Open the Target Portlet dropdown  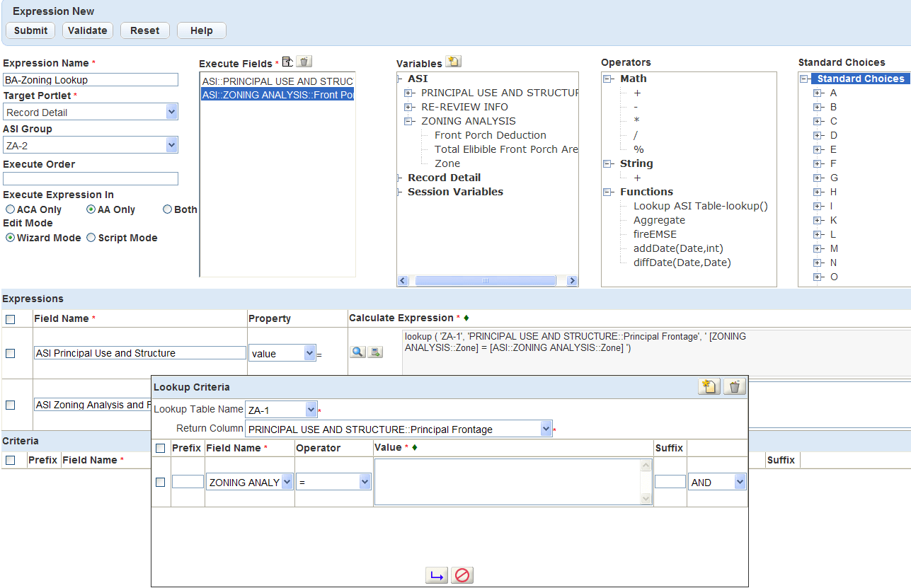(x=171, y=112)
